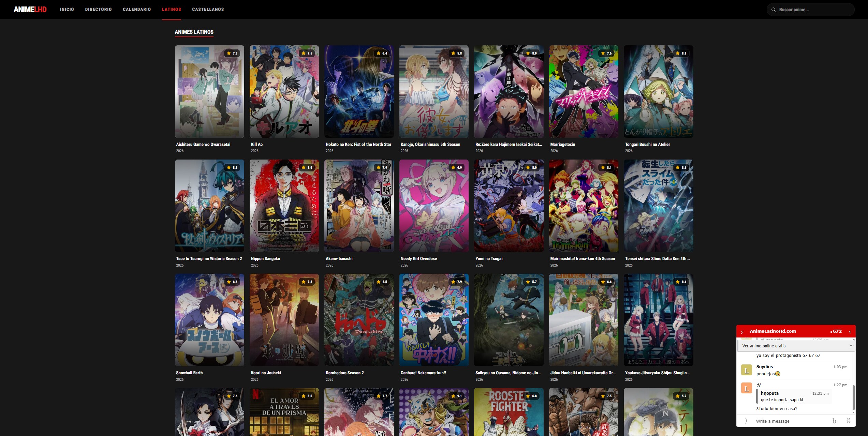Screen dimensions: 868x436
Task: Click the 7.6 rating badge on Marriagetoxin
Action: [606, 53]
